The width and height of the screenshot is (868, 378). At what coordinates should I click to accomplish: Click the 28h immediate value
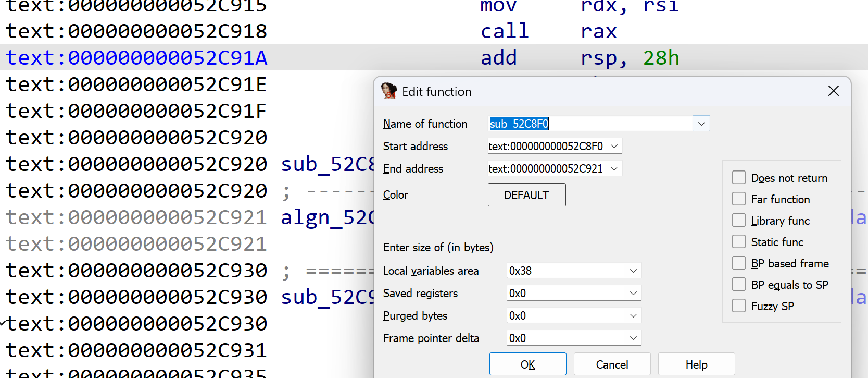pyautogui.click(x=661, y=57)
